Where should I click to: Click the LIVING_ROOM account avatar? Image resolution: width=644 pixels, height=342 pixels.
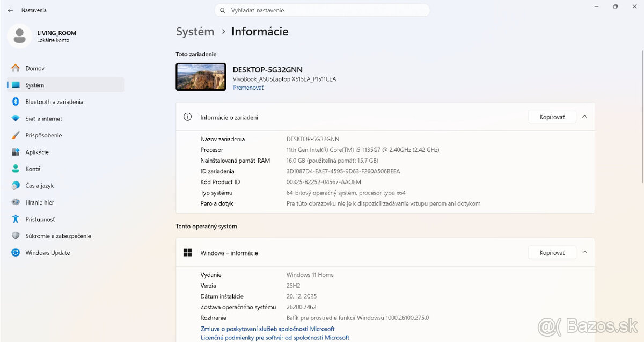20,35
